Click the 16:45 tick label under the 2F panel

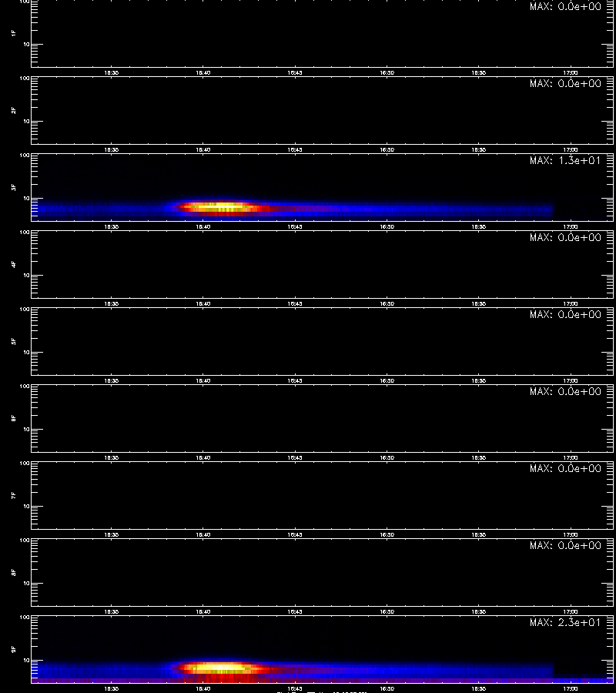[295, 150]
